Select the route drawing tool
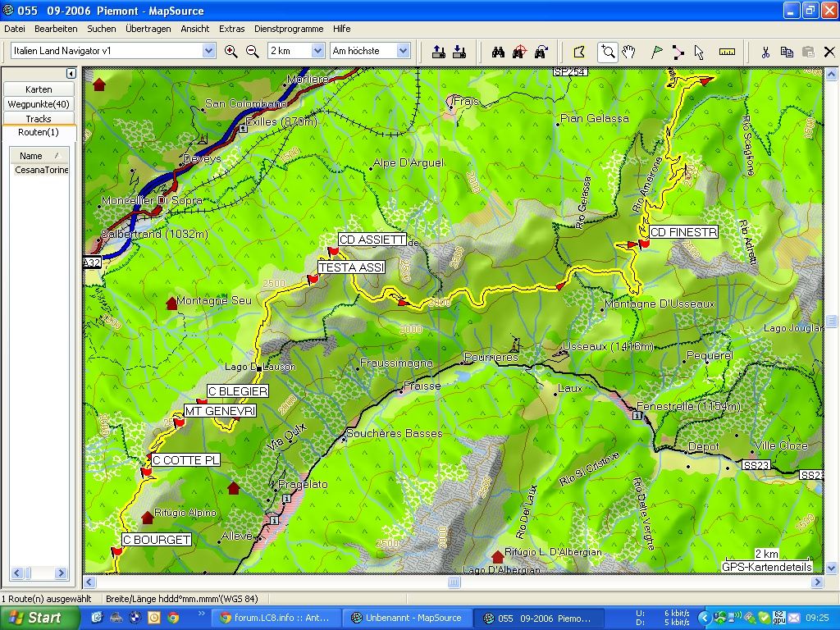This screenshot has width=840, height=630. (x=678, y=51)
